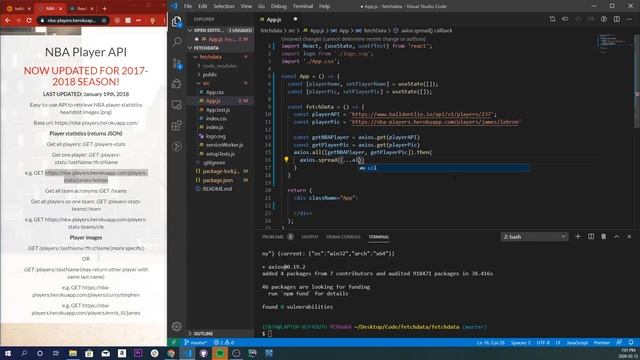Click the lightbulb quick-fix icon on line 16
This screenshot has height=360, width=640.
pos(286,160)
